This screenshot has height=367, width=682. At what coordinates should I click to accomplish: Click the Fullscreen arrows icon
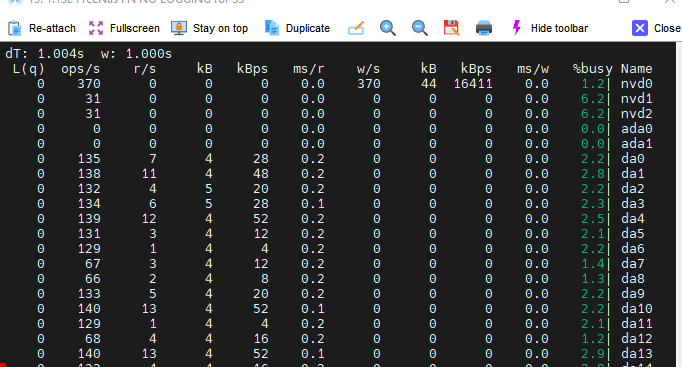click(96, 28)
